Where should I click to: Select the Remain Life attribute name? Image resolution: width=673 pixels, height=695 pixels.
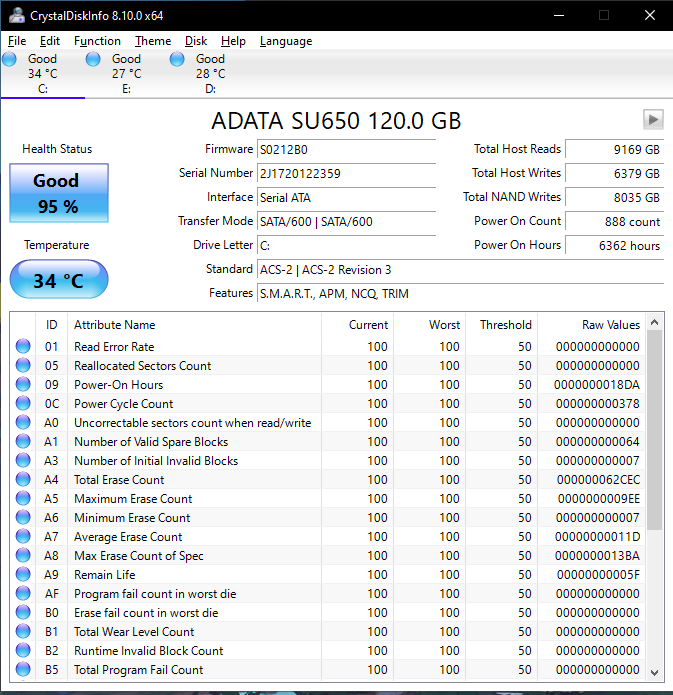point(105,575)
